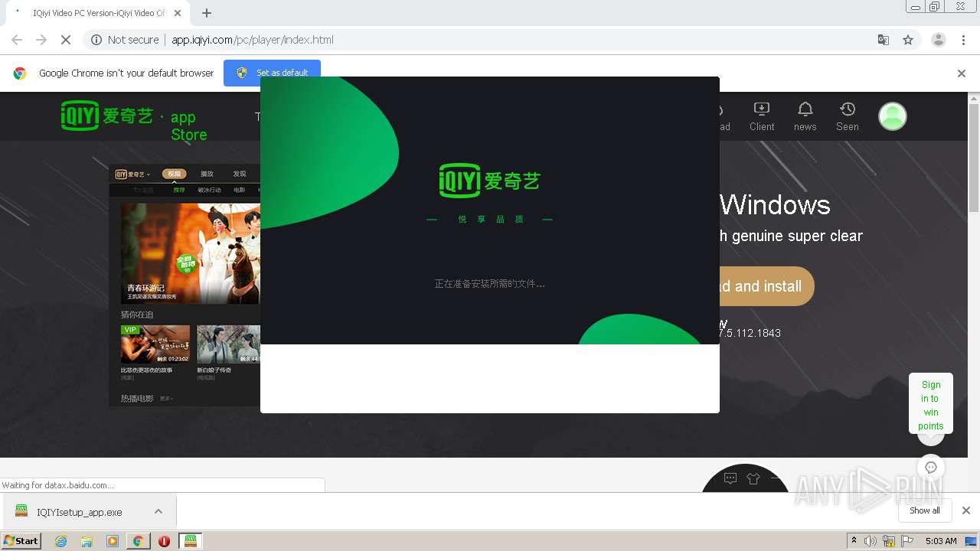Show hidden tray icons

click(x=854, y=540)
